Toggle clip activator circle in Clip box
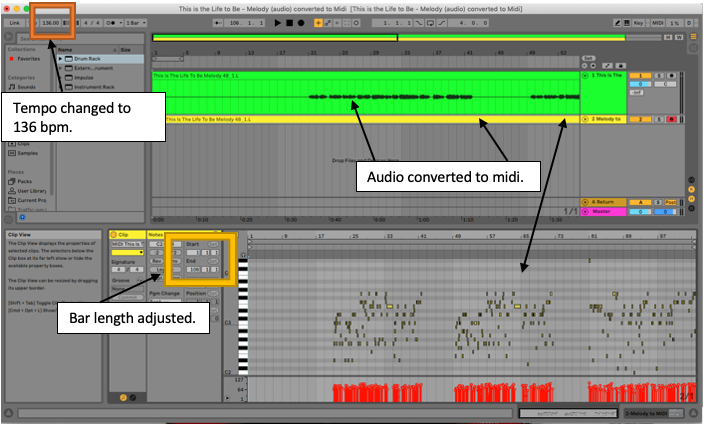The width and height of the screenshot is (706, 426). pos(114,235)
